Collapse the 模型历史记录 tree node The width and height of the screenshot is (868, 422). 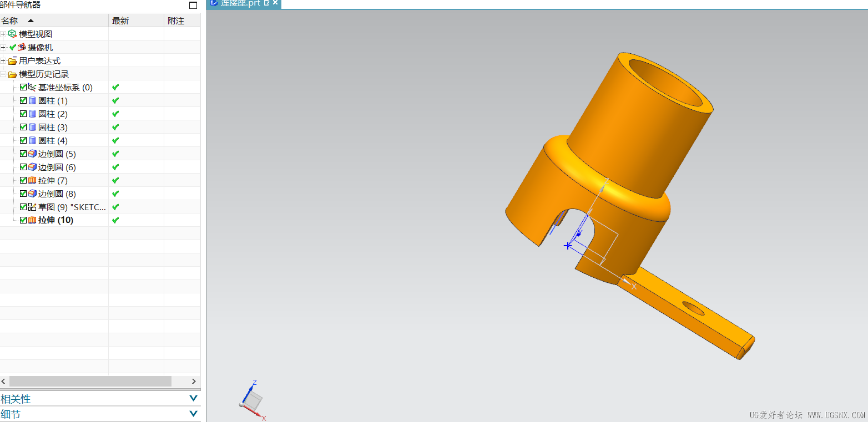click(x=3, y=74)
